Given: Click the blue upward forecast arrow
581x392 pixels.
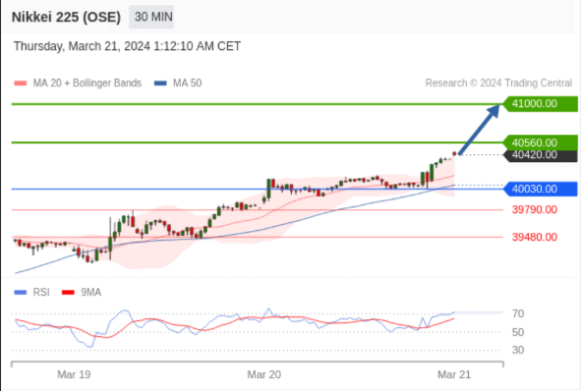Looking at the screenshot, I should [x=479, y=130].
